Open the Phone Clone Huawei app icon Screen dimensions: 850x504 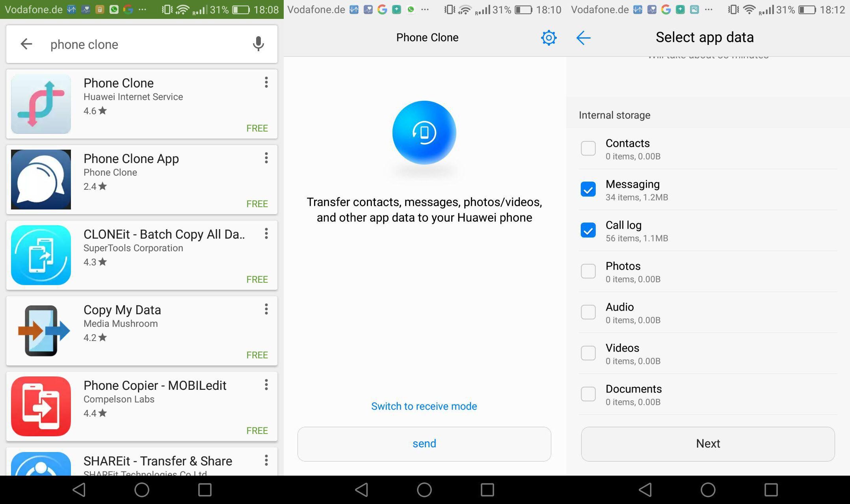[x=41, y=104]
